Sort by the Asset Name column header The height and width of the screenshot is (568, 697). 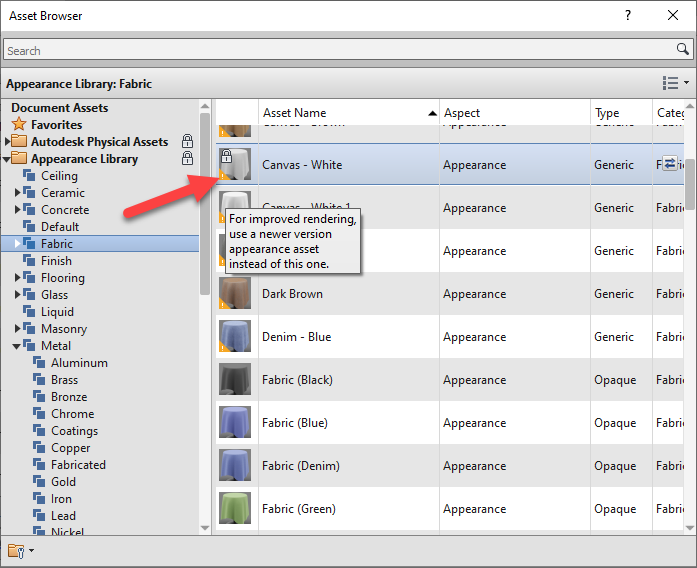coord(349,112)
